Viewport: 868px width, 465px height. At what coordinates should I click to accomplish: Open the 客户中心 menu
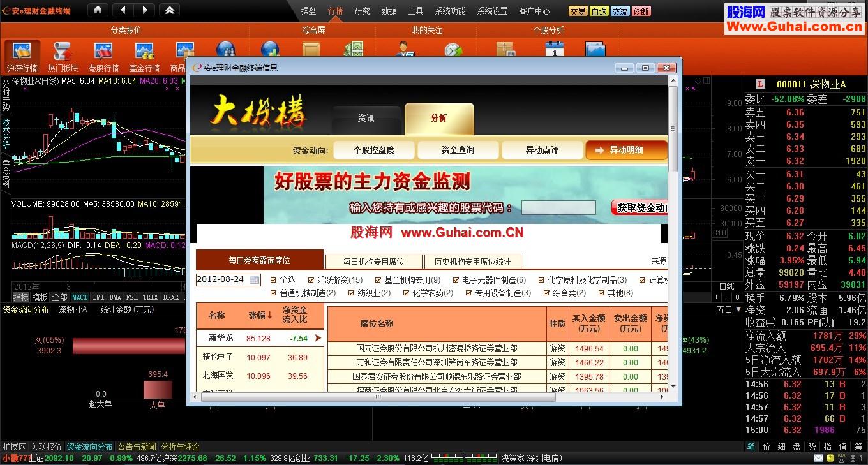[534, 11]
